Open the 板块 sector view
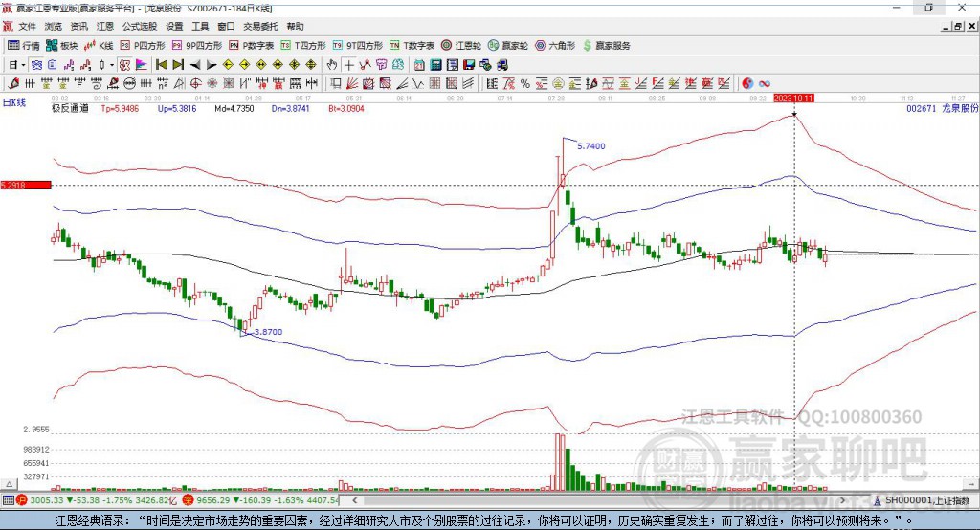Screen dimensions: 980x530 click(x=62, y=46)
